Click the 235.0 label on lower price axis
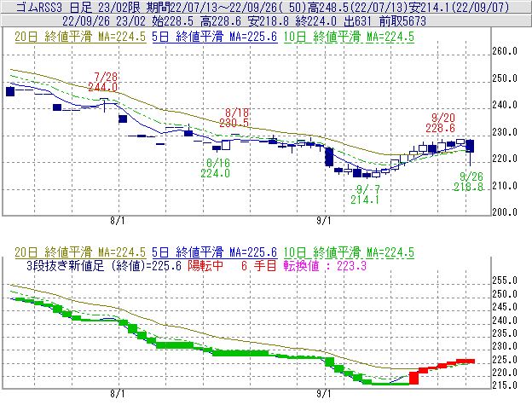This screenshot has height=405, width=532. point(505,333)
